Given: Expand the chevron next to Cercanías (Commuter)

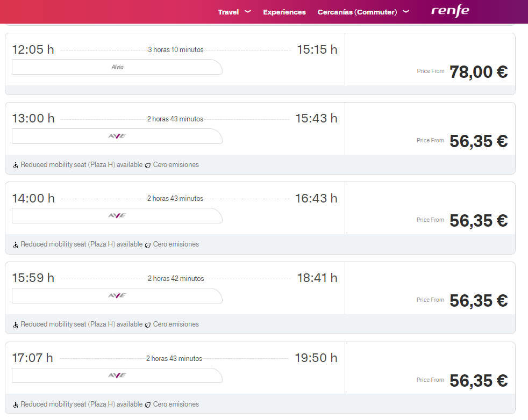Looking at the screenshot, I should 406,12.
